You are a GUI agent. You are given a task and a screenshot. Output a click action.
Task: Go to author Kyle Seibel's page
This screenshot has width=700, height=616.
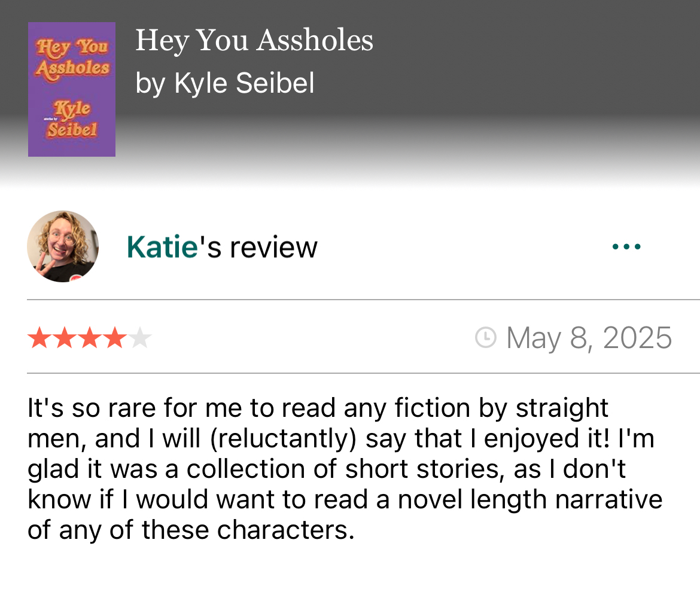(x=244, y=83)
